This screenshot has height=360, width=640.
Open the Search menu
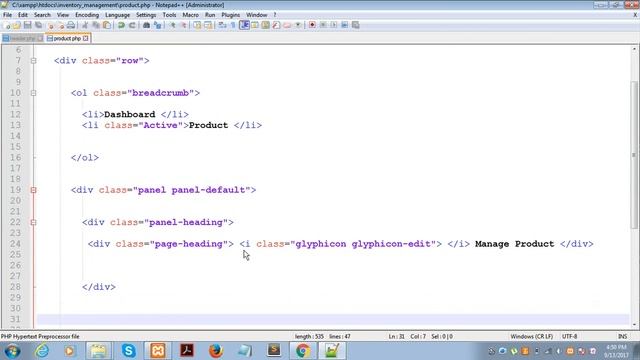pyautogui.click(x=42, y=15)
